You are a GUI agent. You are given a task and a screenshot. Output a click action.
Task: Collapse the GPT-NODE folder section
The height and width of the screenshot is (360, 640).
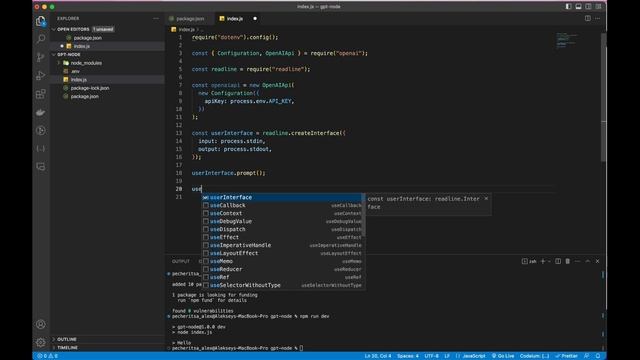tap(69, 54)
